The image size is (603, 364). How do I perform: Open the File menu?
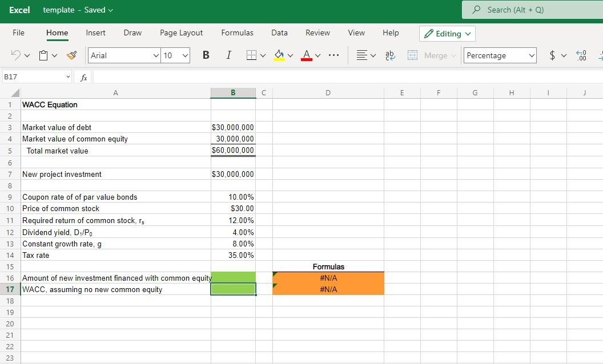click(x=18, y=33)
